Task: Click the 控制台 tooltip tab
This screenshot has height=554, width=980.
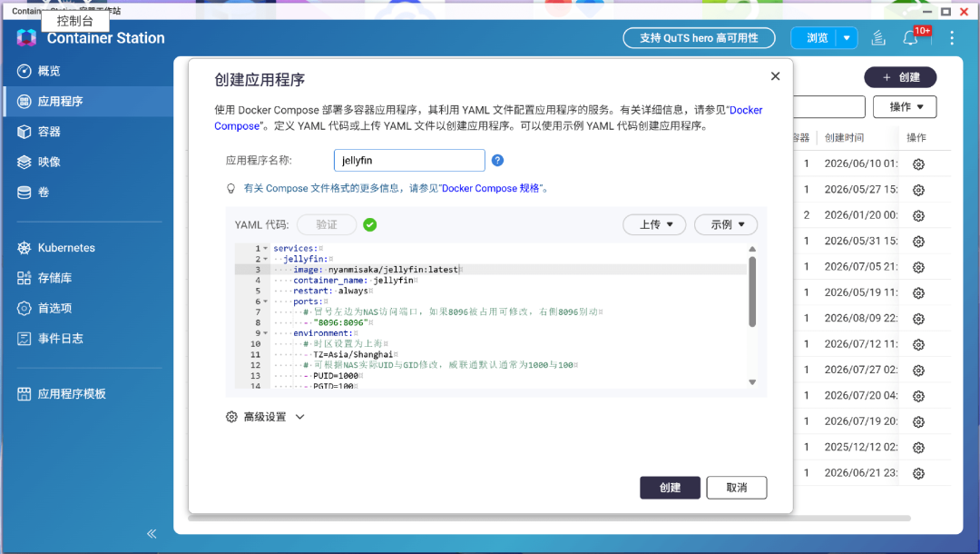Action: tap(75, 21)
